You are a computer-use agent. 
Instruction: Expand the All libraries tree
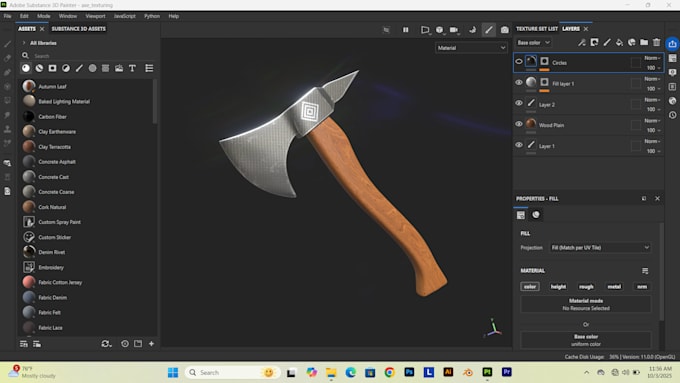click(24, 43)
